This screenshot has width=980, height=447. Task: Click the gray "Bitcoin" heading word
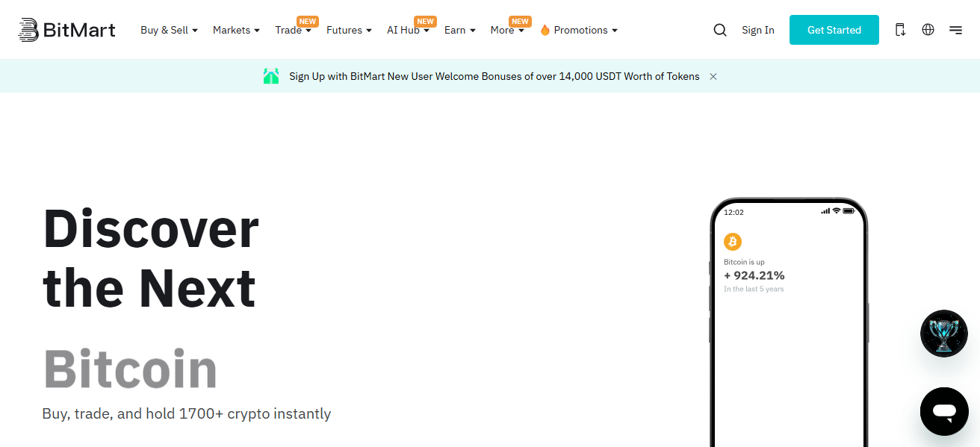[x=130, y=369]
